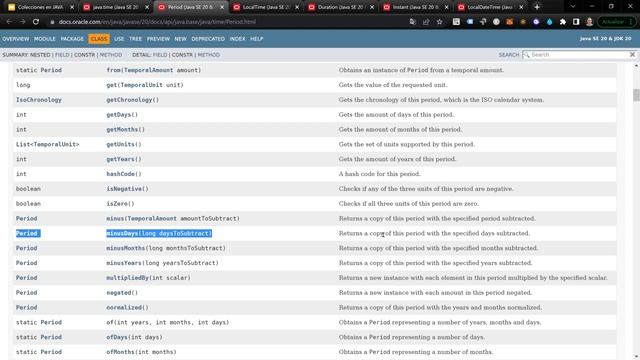Clear the search field with the X icon

click(x=632, y=54)
